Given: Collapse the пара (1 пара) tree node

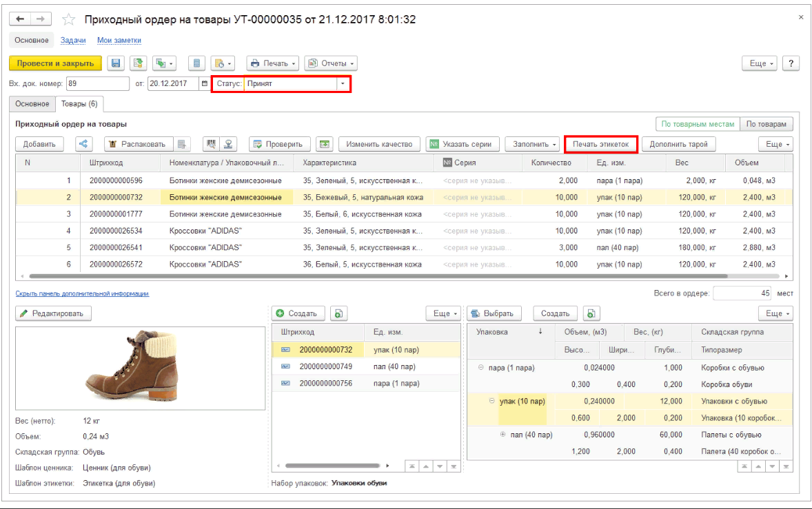Looking at the screenshot, I should coord(481,368).
